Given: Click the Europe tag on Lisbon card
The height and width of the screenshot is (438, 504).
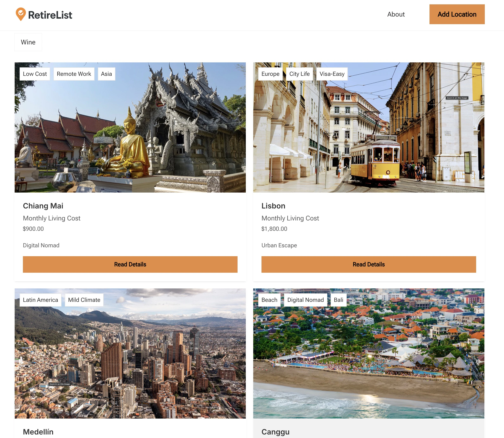Looking at the screenshot, I should (x=270, y=74).
